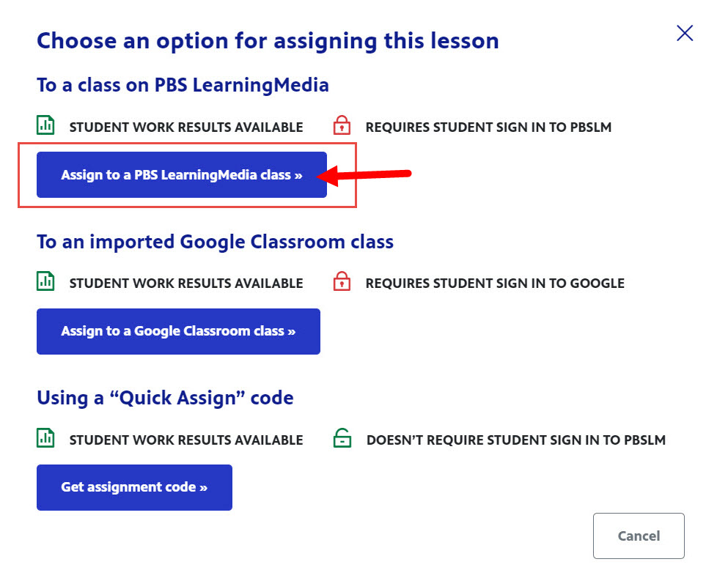Screen dimensions: 728x570
Task: Click 'Doesn't require student sign in to PBSLM' label
Action: click(x=516, y=440)
